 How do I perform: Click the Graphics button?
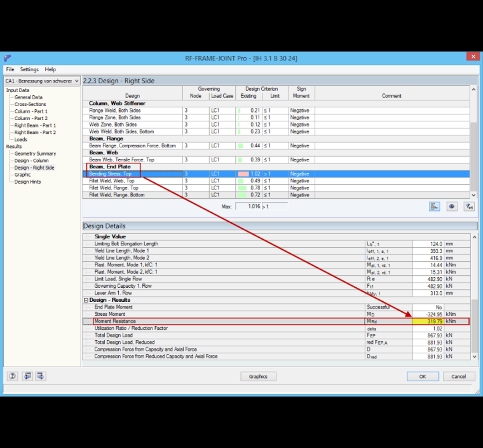258,376
